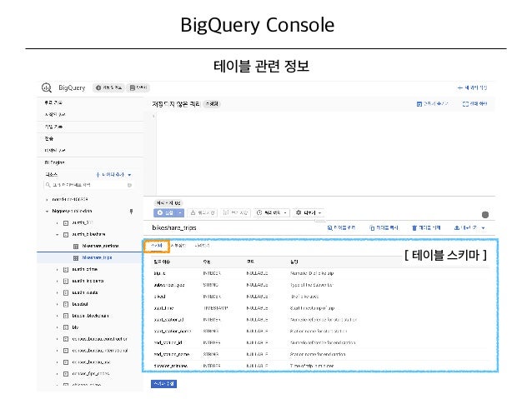Select the bitcoin_blockchain dataset row
Viewport: 532px width, 399px height.
point(90,316)
